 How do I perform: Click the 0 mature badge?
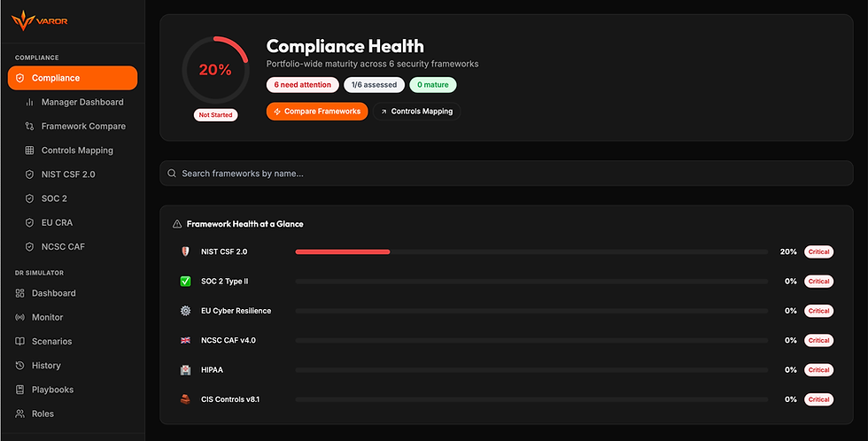pyautogui.click(x=433, y=85)
